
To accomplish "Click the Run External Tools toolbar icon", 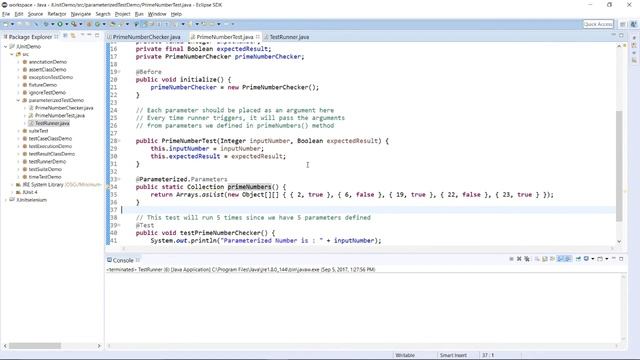I will point(74,24).
